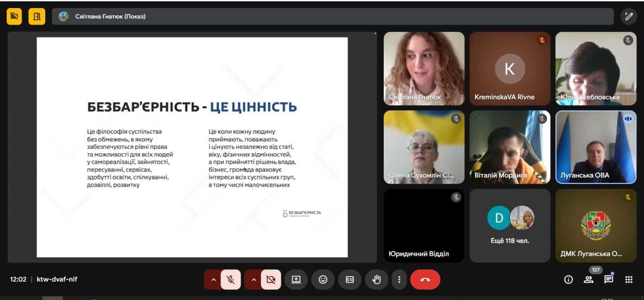The width and height of the screenshot is (644, 300).
Task: Toggle closed captions on
Action: point(350,280)
